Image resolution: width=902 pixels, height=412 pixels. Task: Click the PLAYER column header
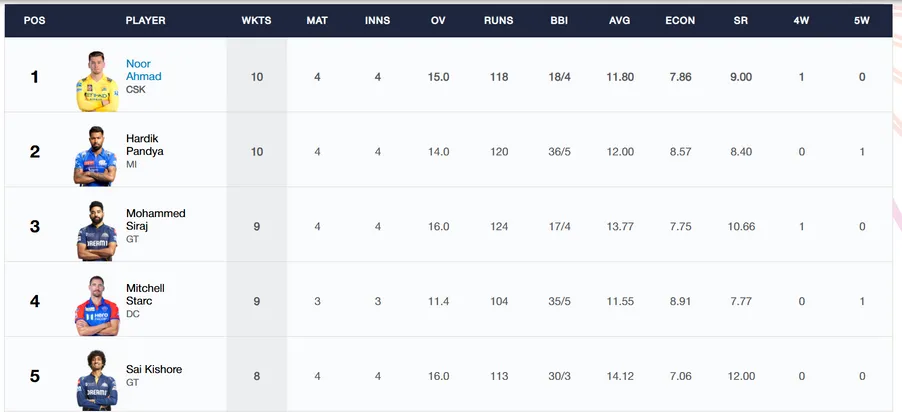pos(146,20)
